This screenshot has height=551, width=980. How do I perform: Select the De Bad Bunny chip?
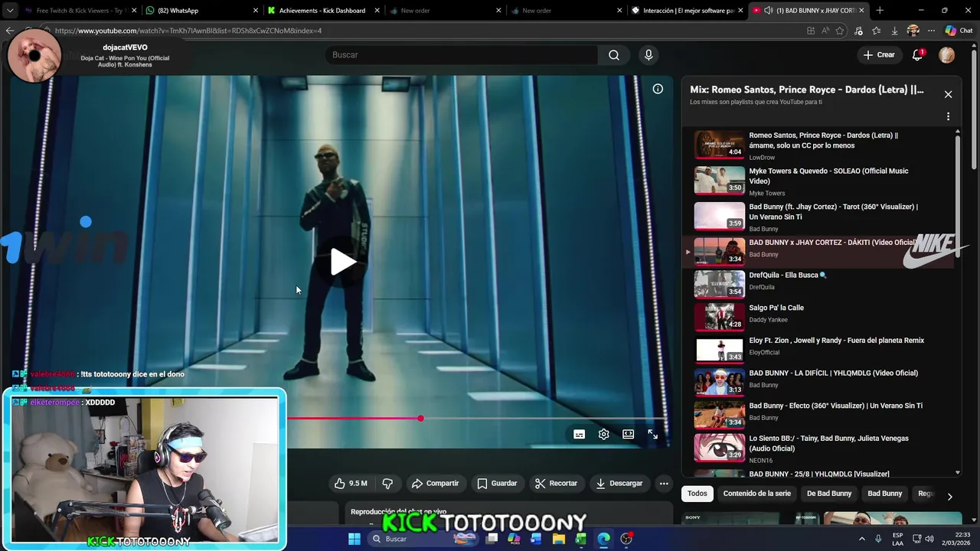(x=829, y=494)
